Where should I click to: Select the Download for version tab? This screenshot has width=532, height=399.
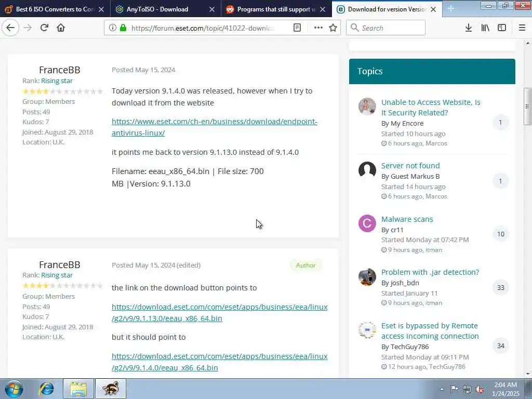pos(387,9)
